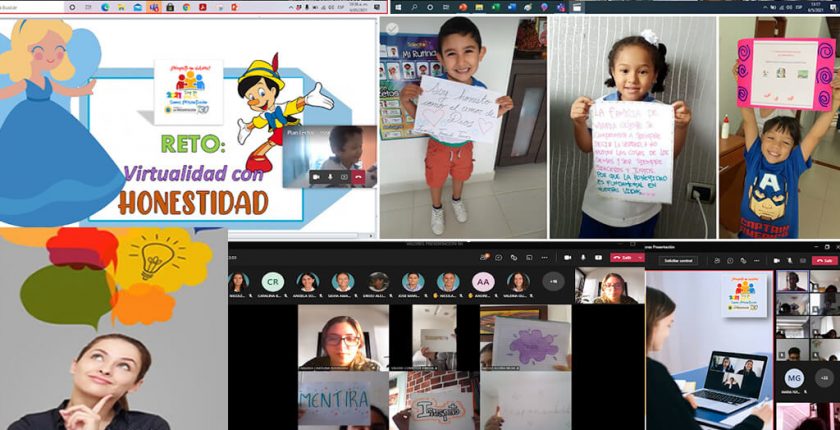Open participants icon in presentation meeting window
The width and height of the screenshot is (840, 430).
[717, 261]
